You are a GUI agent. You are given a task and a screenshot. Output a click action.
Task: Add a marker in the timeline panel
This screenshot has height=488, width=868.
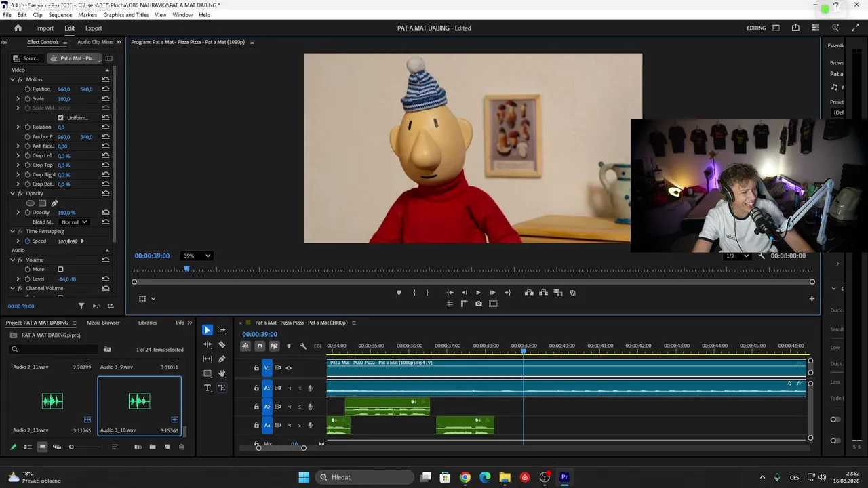click(289, 346)
